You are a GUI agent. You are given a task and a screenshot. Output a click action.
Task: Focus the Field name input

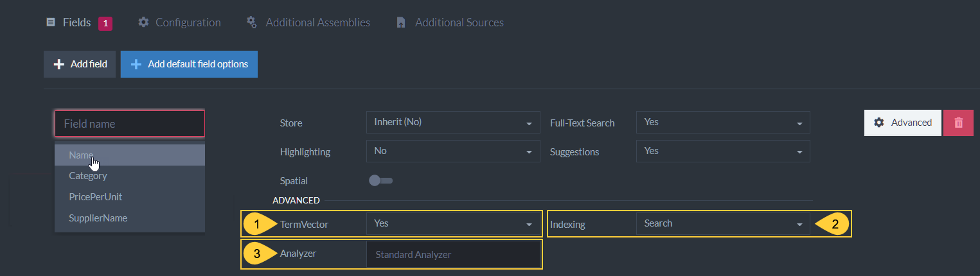pos(130,124)
